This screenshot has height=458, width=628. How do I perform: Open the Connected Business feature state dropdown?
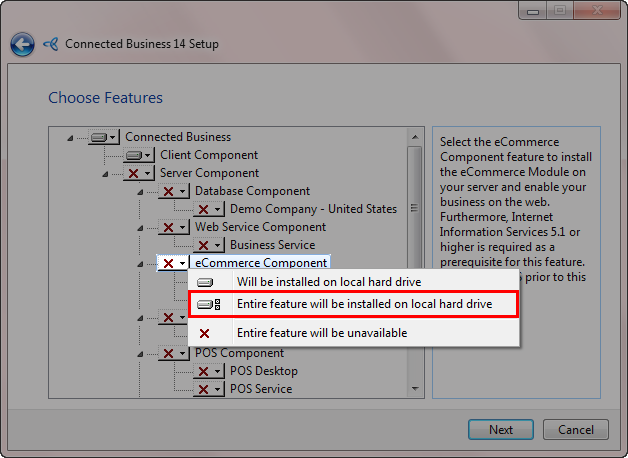pyautogui.click(x=104, y=137)
